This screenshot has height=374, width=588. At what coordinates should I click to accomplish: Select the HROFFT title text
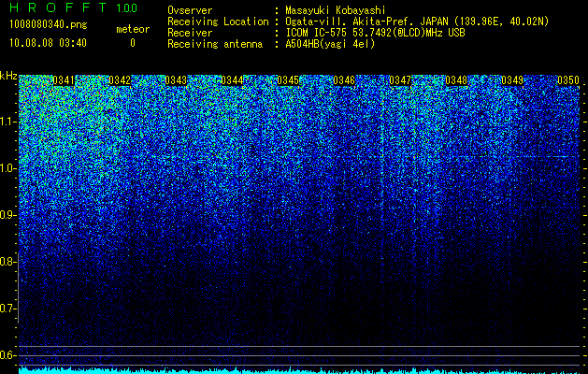point(58,7)
